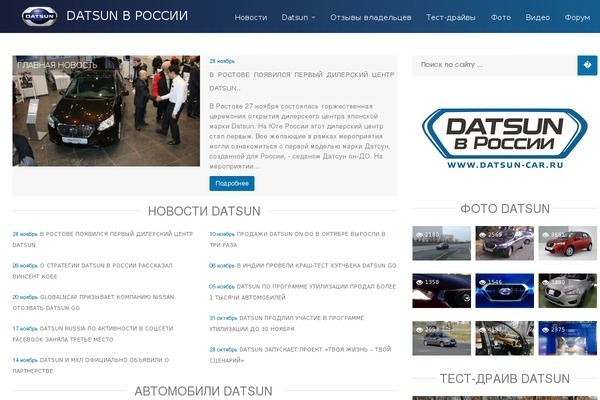Click the Datsun logo badge in header
This screenshot has width=600, height=400.
pos(39,16)
